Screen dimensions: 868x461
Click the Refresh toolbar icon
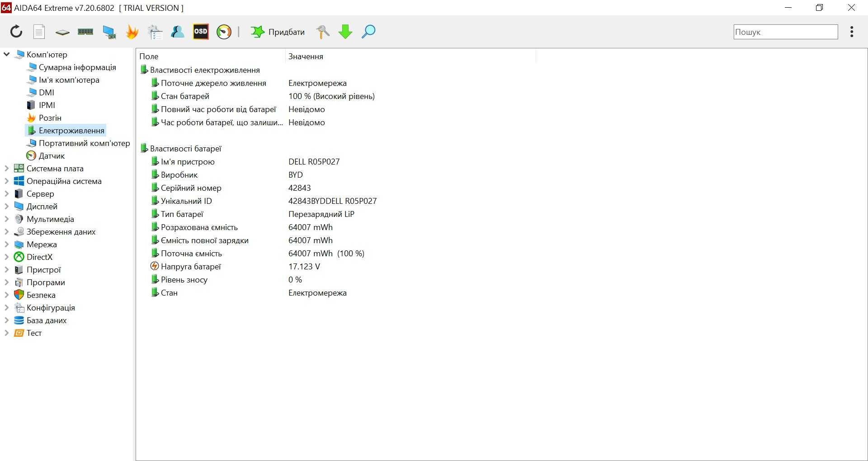16,32
